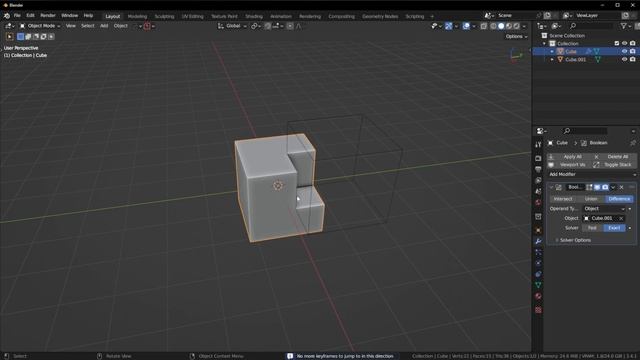Toggle Boolean modifier edit mode display

589,187
